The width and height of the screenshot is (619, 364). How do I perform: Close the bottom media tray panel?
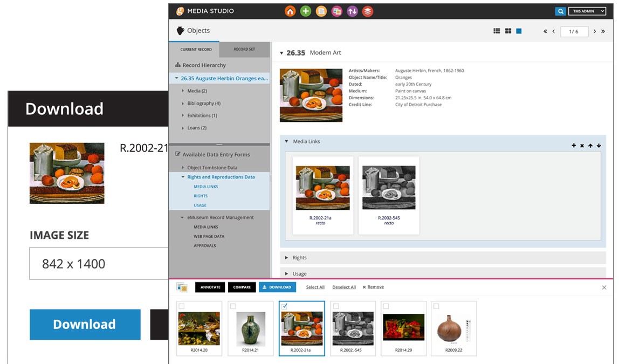click(604, 287)
